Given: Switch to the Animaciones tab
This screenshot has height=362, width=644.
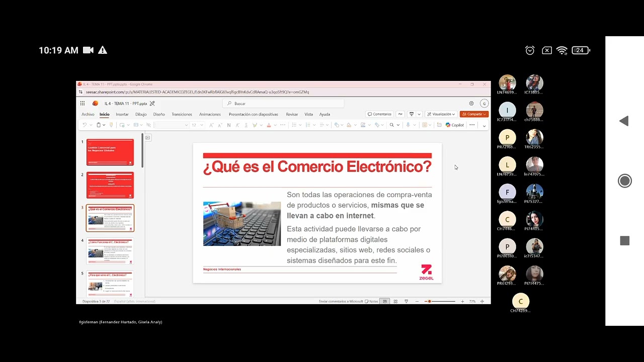Looking at the screenshot, I should (210, 114).
